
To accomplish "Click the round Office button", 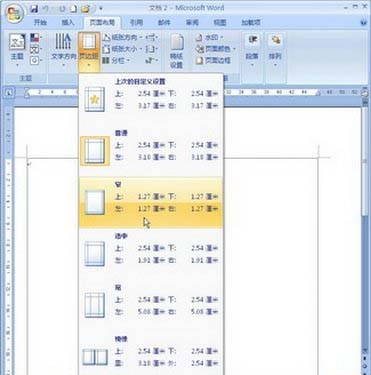I will click(14, 14).
